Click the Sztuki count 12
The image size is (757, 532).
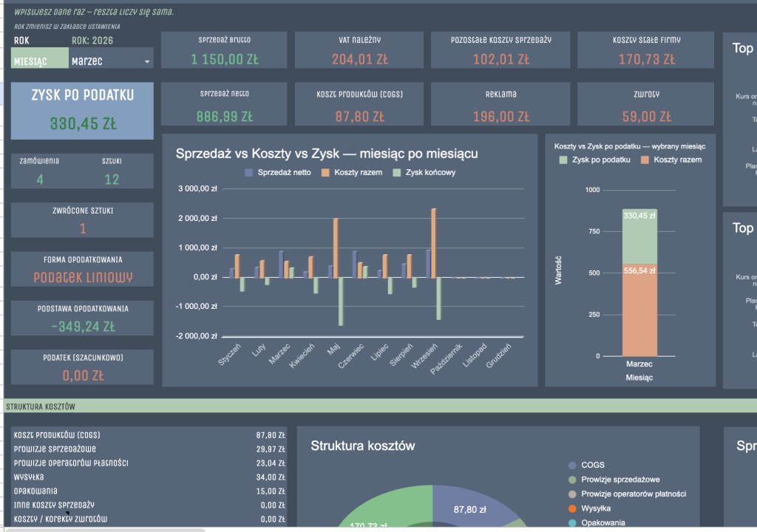point(112,180)
